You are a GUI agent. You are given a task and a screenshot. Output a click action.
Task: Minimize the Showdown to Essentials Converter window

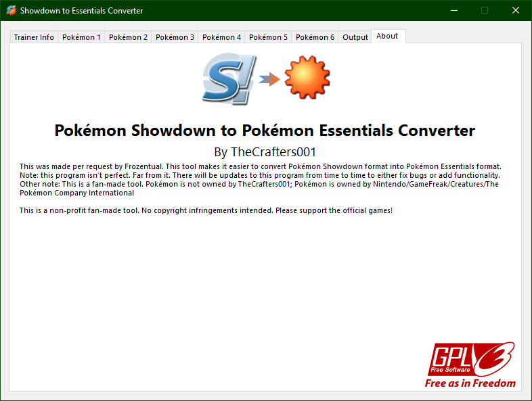pyautogui.click(x=453, y=11)
